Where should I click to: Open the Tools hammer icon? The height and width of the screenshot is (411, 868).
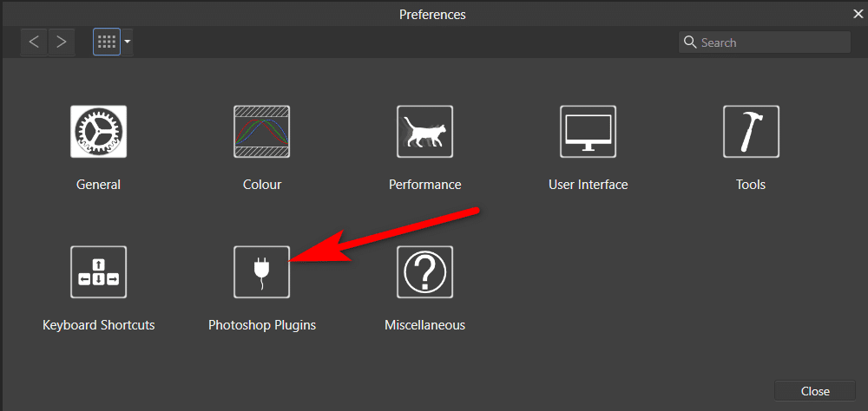coord(751,132)
